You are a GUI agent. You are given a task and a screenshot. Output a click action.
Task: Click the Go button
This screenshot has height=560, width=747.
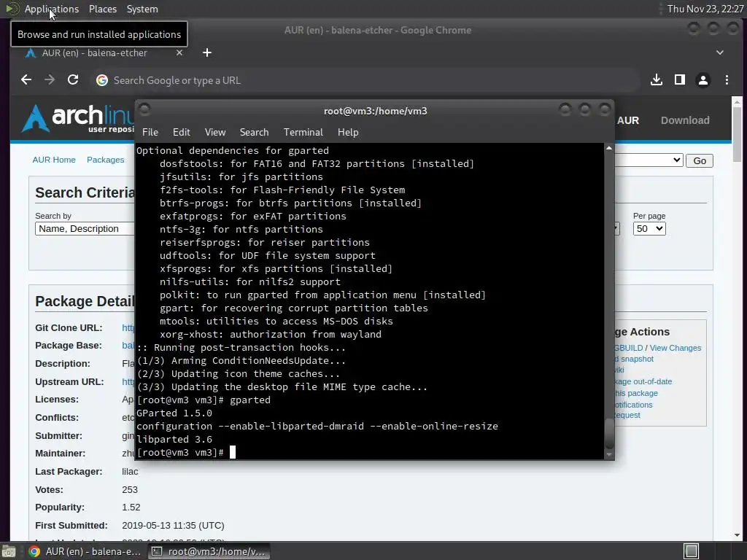pos(700,160)
